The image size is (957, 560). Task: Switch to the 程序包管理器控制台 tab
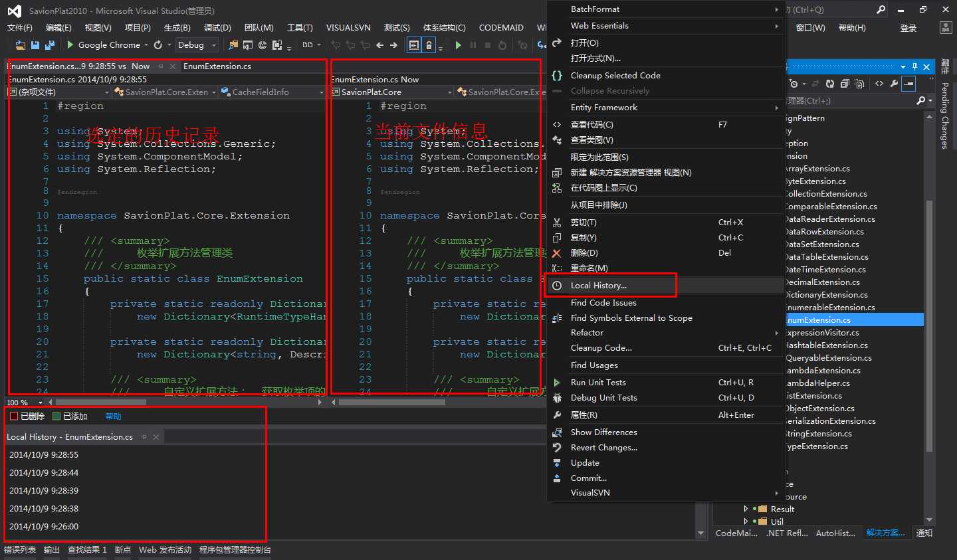(235, 550)
